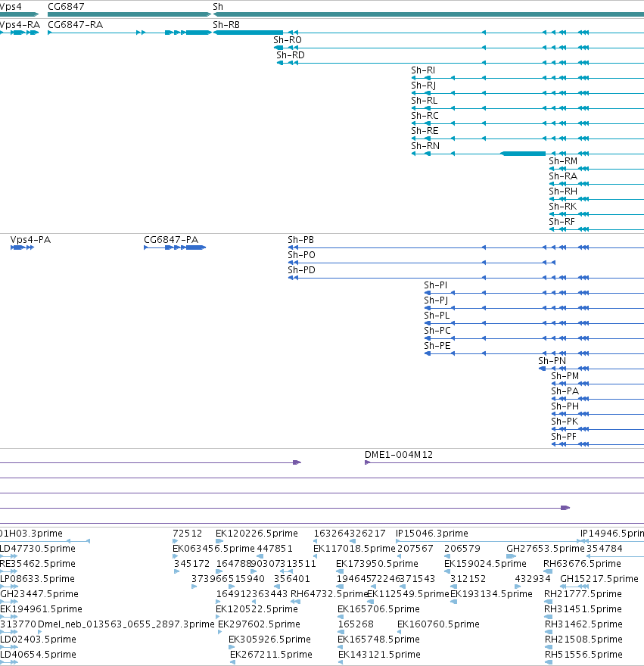Select transcript Sh-RE
Image resolution: width=644 pixels, height=666 pixels.
(x=425, y=131)
